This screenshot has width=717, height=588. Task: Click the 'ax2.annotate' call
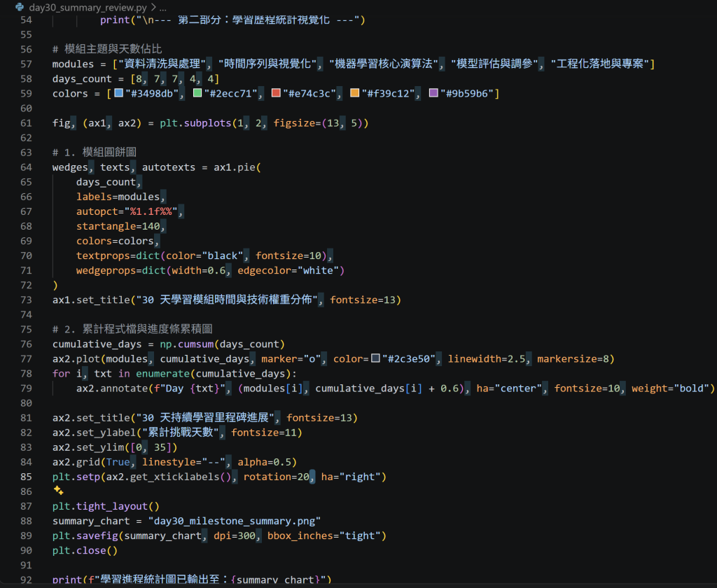coord(112,388)
